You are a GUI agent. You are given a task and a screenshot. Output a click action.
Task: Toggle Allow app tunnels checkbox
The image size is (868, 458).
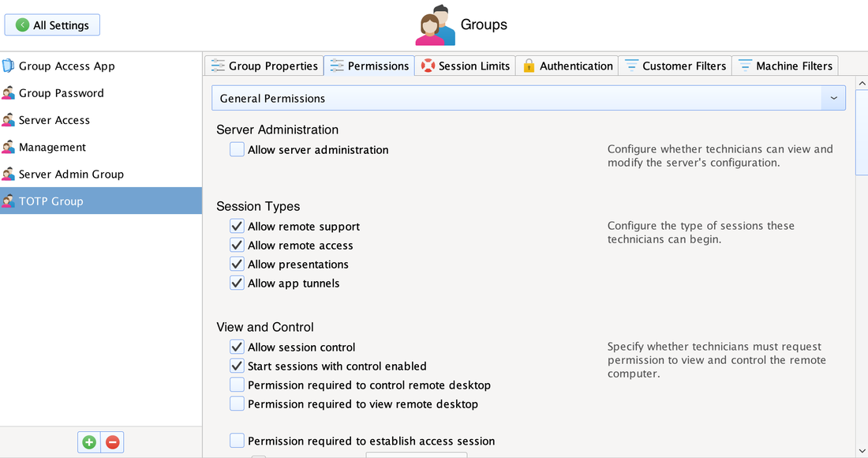237,283
